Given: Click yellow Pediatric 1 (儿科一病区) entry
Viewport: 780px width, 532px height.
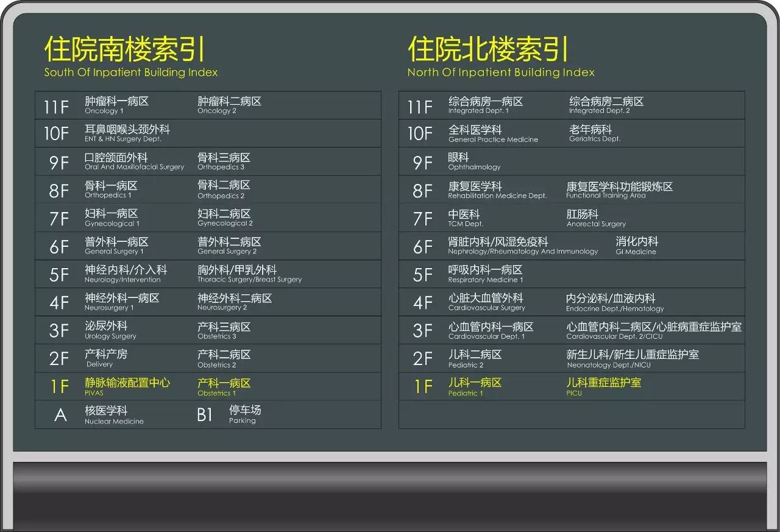Looking at the screenshot, I should [x=475, y=387].
